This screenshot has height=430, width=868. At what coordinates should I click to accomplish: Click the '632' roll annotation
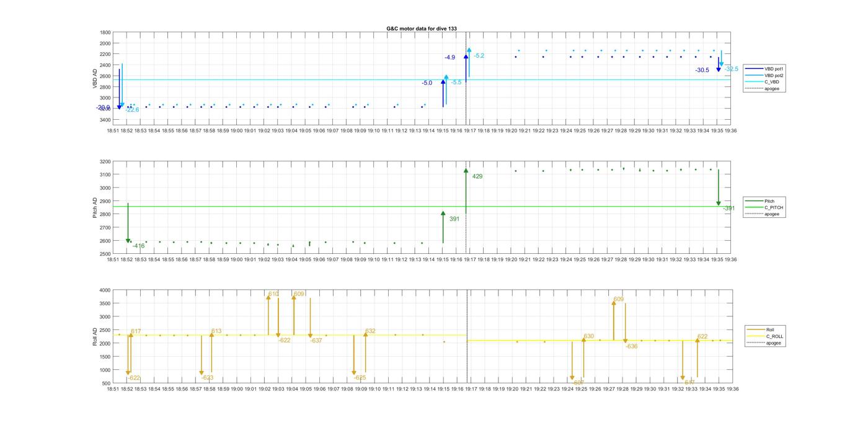click(x=370, y=331)
